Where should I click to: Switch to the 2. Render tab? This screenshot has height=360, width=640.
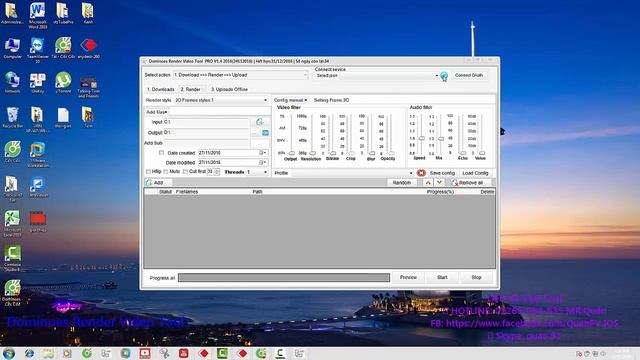tap(191, 89)
